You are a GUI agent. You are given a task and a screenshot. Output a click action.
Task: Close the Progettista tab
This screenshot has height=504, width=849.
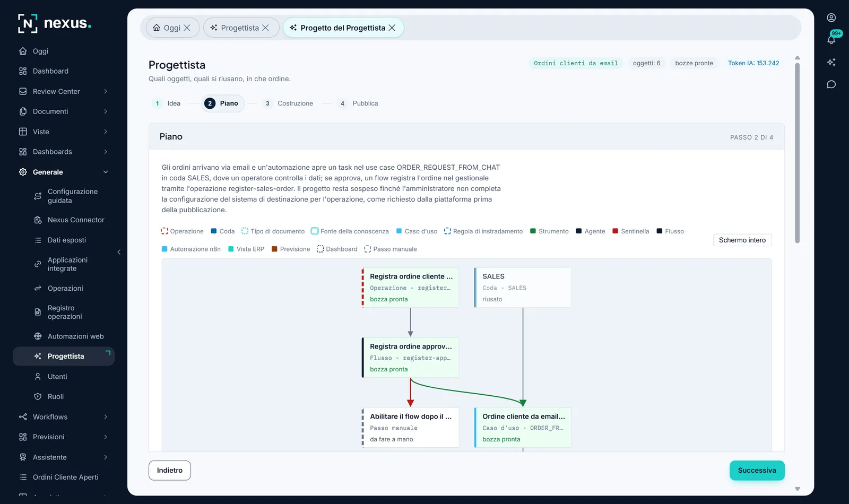pos(266,28)
